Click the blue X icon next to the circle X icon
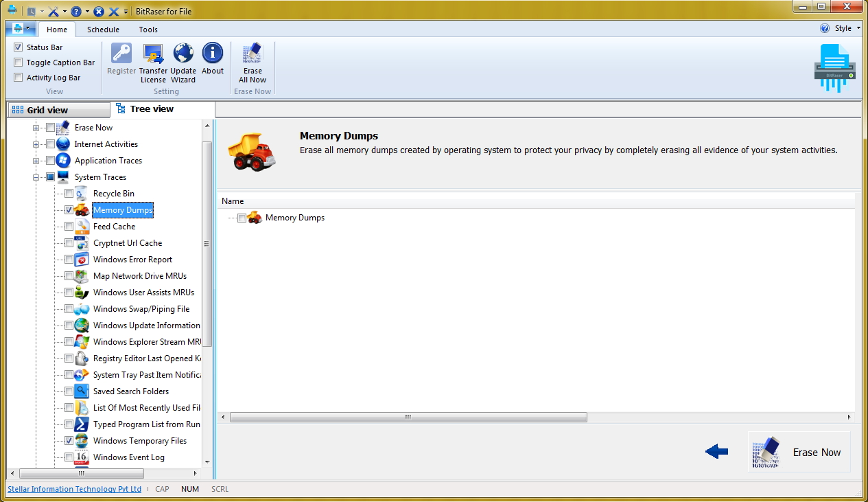868x502 pixels. pyautogui.click(x=114, y=12)
